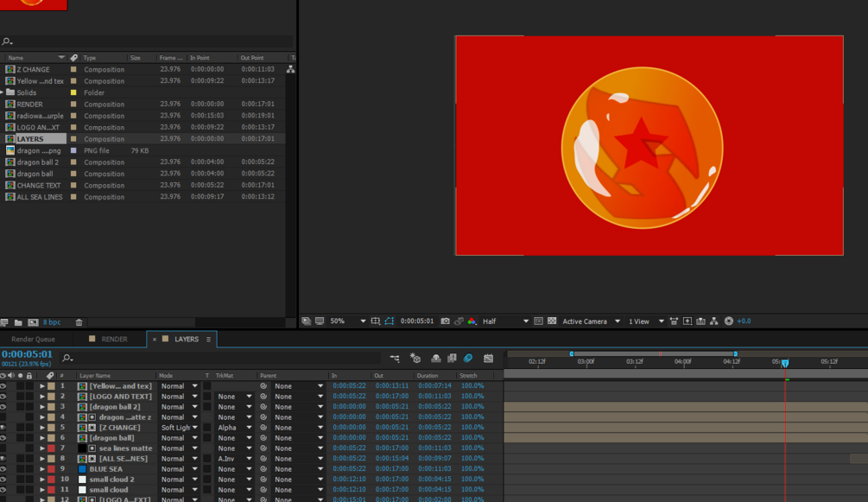Open A.Inv track matte dropdown for [ALL SE...NES]
The image size is (868, 502).
pos(234,459)
